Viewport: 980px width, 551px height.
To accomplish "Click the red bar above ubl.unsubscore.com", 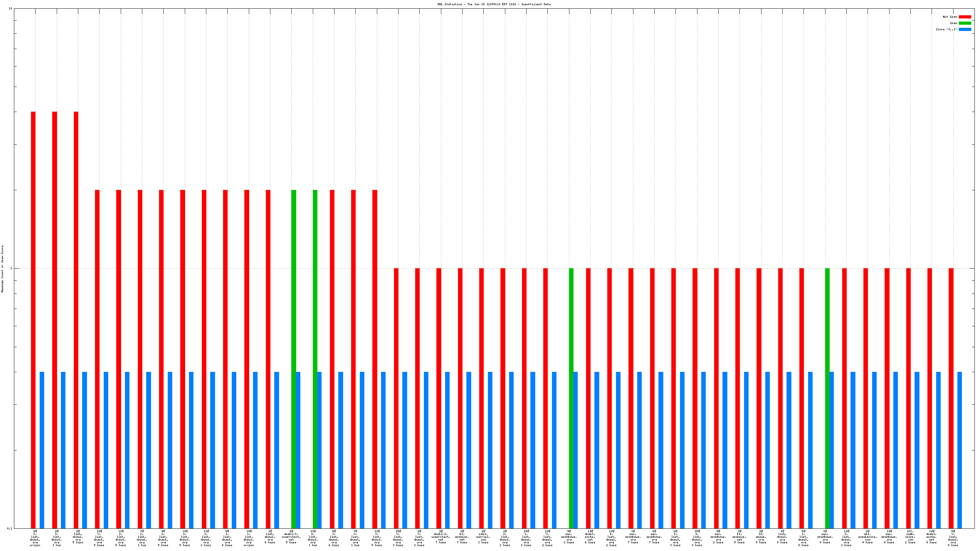I will pos(866,398).
